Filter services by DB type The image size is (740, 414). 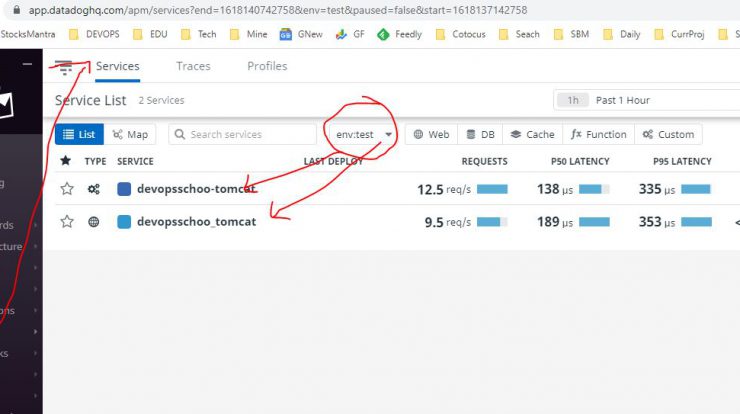480,135
